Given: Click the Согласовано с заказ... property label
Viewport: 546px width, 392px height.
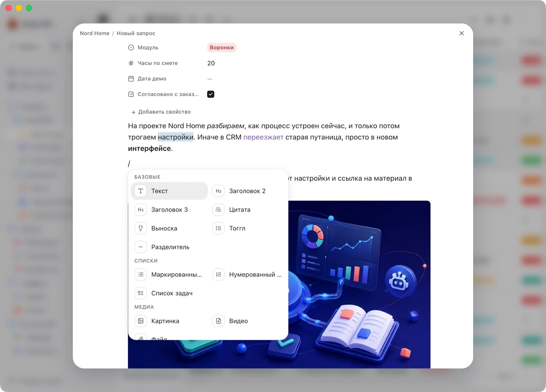Looking at the screenshot, I should pyautogui.click(x=168, y=94).
